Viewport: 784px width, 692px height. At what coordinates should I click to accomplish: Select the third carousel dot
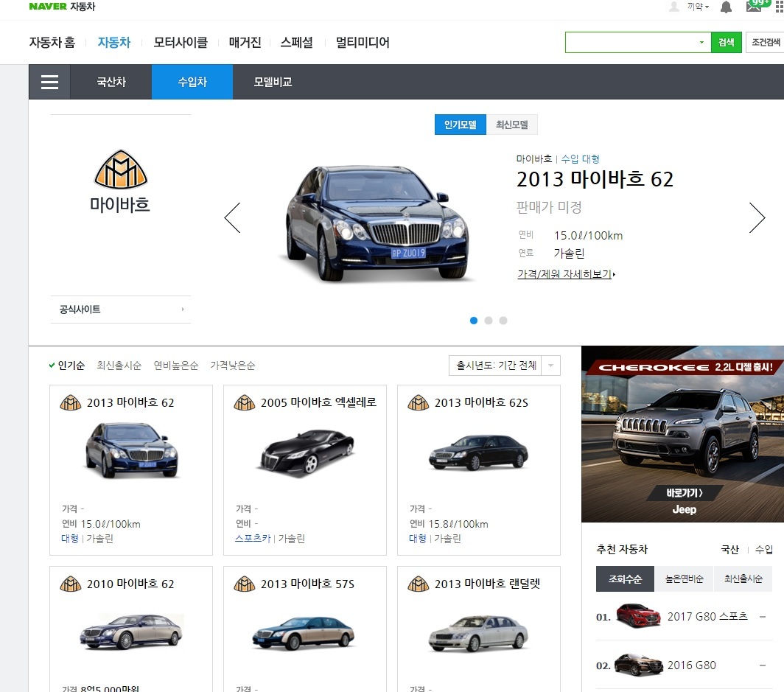pos(503,321)
